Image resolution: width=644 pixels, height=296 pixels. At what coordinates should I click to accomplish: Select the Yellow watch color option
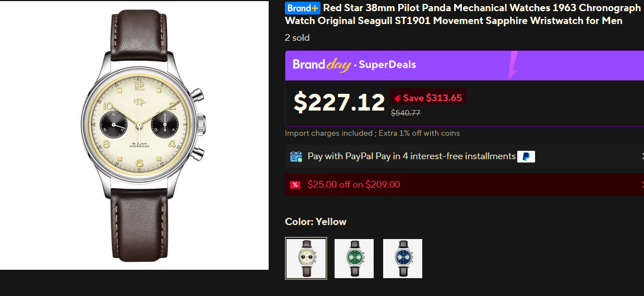[306, 258]
